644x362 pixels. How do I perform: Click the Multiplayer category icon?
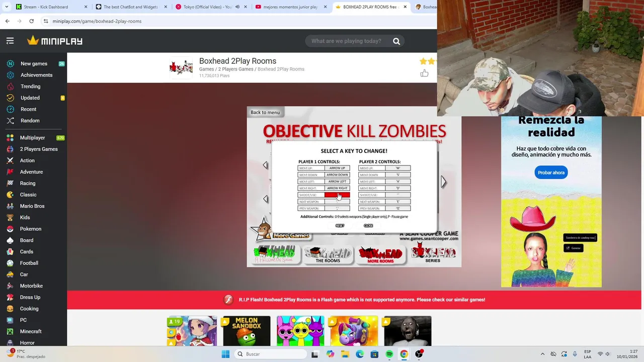[x=10, y=138]
